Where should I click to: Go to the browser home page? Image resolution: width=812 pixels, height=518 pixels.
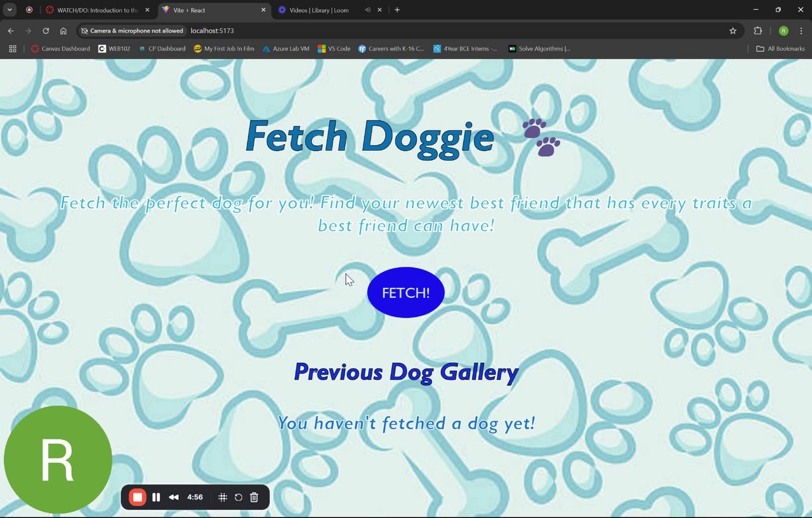pyautogui.click(x=63, y=30)
